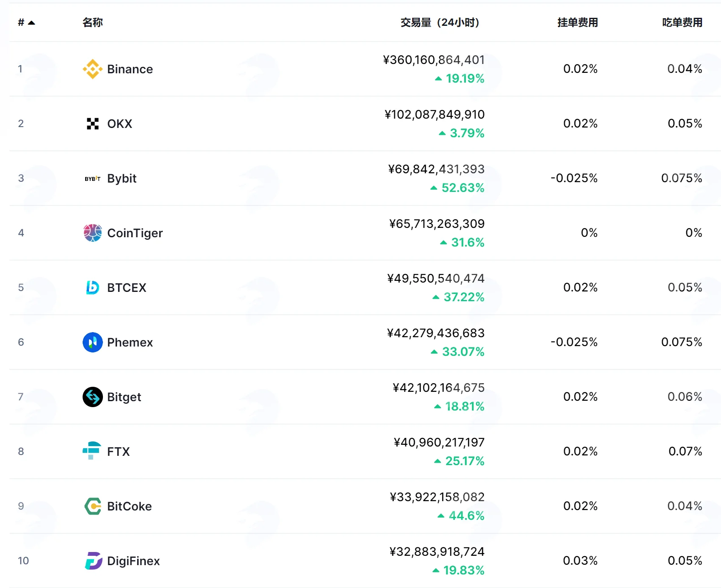Click the CoinTiger round logo

(92, 233)
